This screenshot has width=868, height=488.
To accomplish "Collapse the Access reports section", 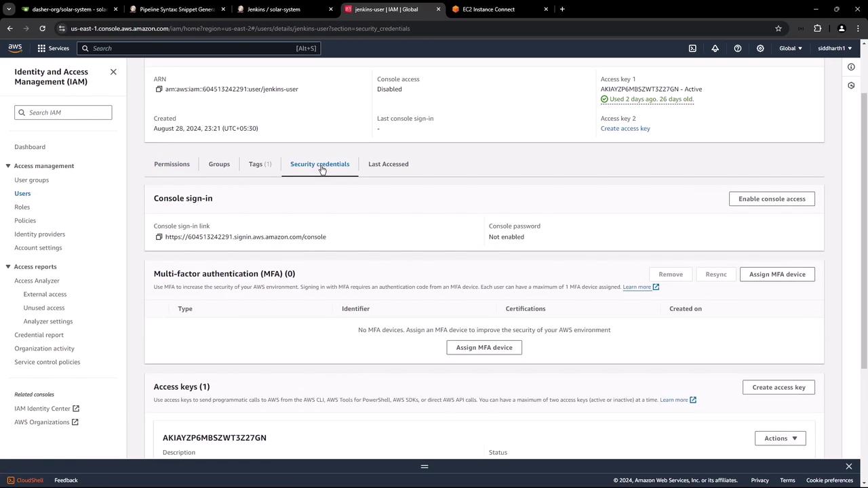I will point(8,267).
